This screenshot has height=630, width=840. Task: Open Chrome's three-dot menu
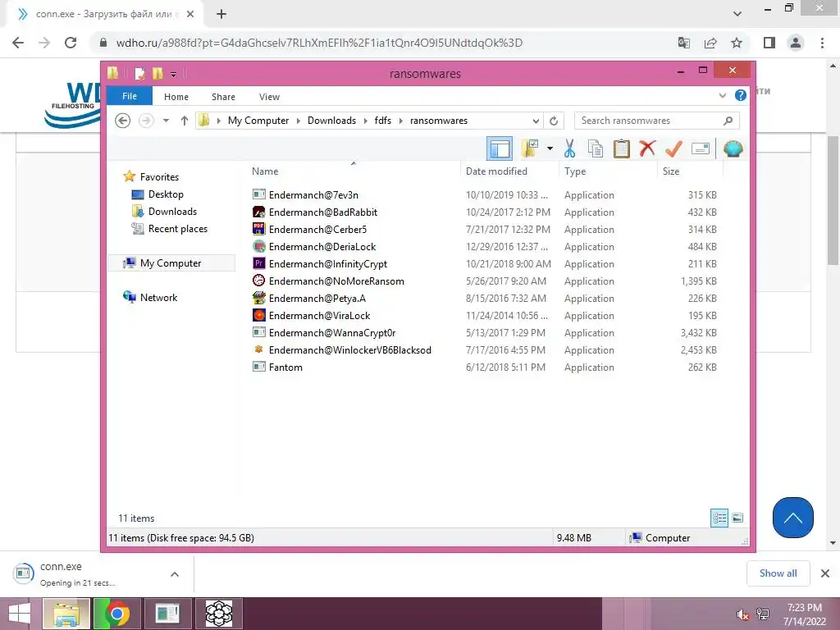(822, 43)
